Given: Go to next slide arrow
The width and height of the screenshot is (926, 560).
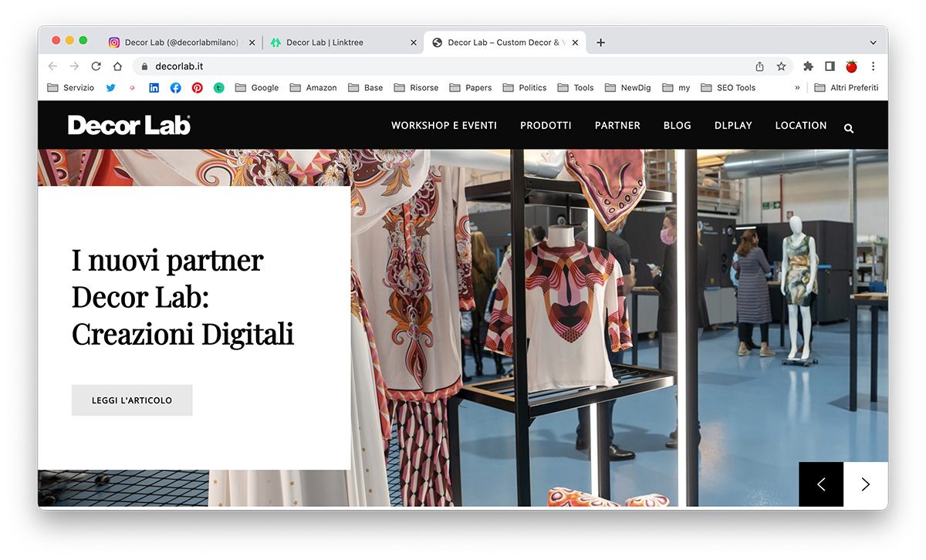Looking at the screenshot, I should (x=865, y=484).
